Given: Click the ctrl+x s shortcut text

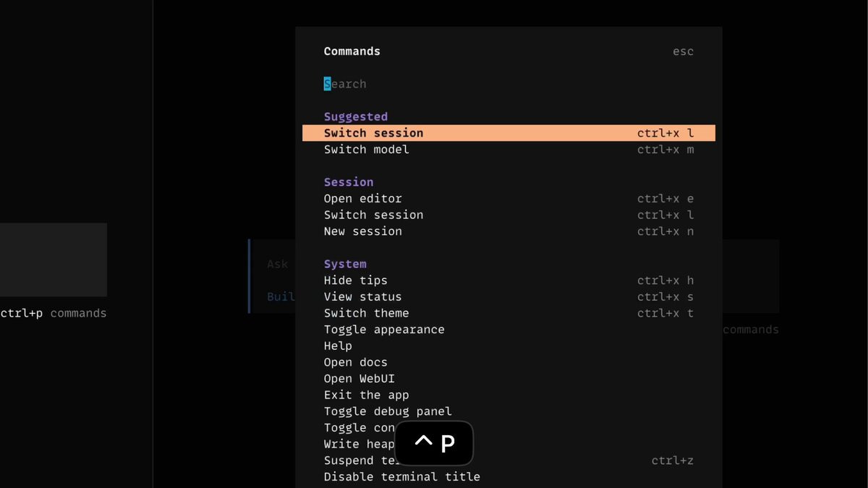Looking at the screenshot, I should [x=665, y=296].
